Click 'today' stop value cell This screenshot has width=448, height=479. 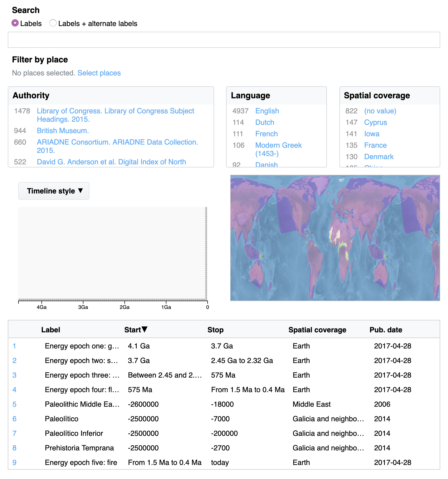tap(220, 463)
